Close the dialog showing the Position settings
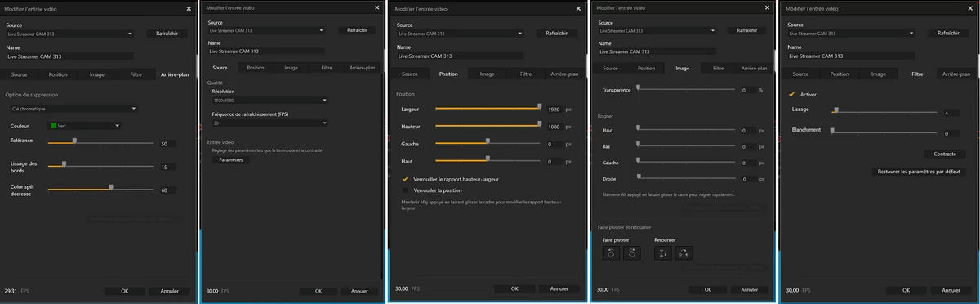Viewport: 980px width, 304px height. point(579,8)
